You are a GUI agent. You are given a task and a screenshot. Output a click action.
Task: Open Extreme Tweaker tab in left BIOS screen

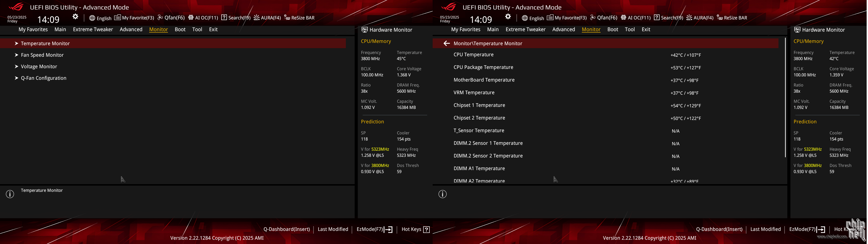(x=93, y=29)
